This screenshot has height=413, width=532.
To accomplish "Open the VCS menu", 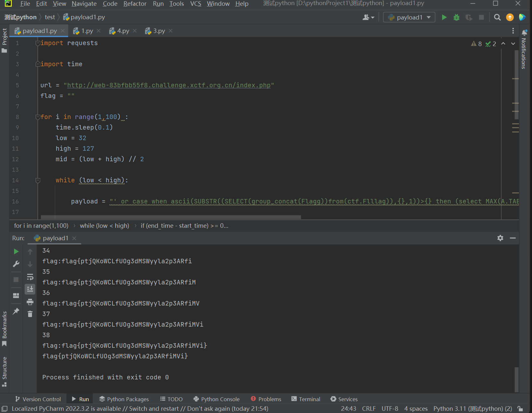I will [195, 4].
